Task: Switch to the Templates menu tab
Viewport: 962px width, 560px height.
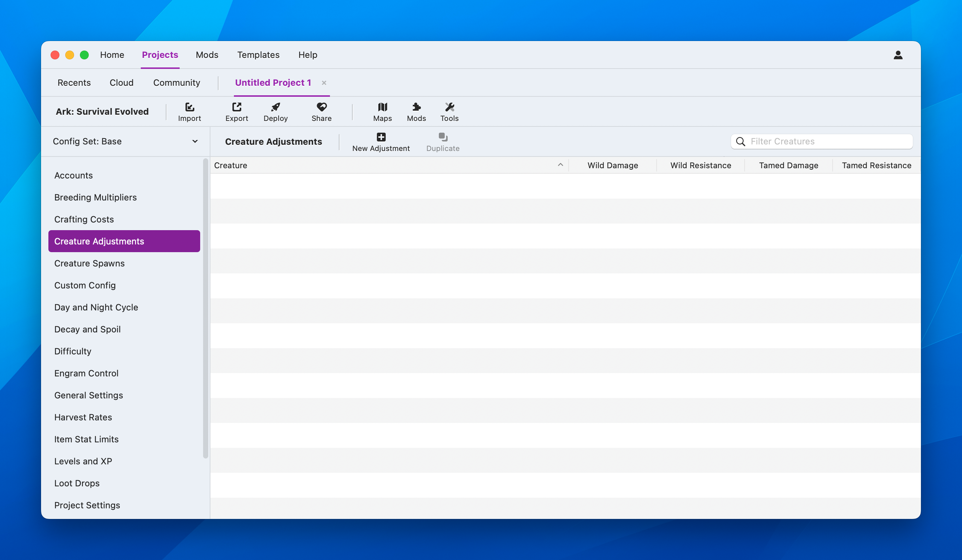Action: 258,55
